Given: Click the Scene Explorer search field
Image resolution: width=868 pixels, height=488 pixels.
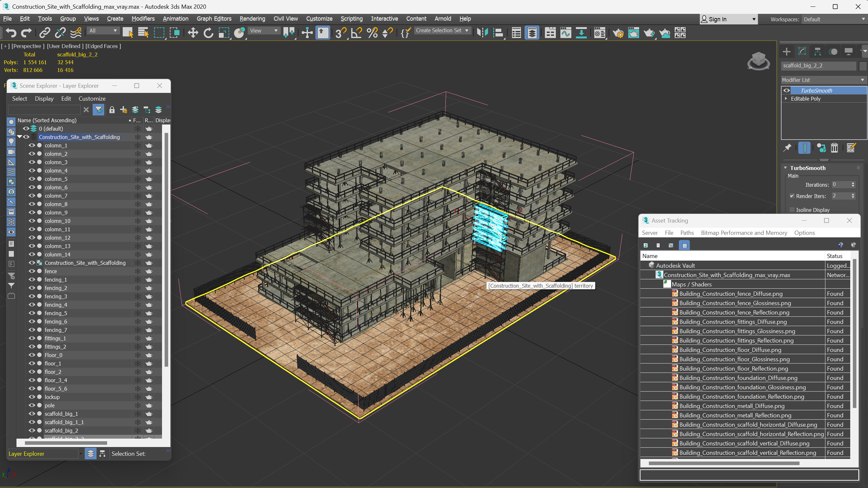Looking at the screenshot, I should pyautogui.click(x=44, y=110).
